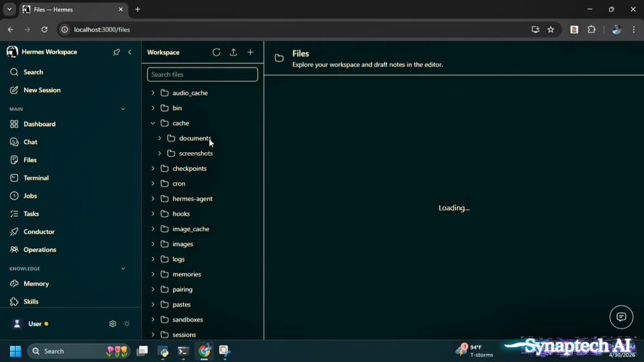Viewport: 644px width, 362px height.
Task: Open the floating chat bubble button
Action: (x=621, y=317)
